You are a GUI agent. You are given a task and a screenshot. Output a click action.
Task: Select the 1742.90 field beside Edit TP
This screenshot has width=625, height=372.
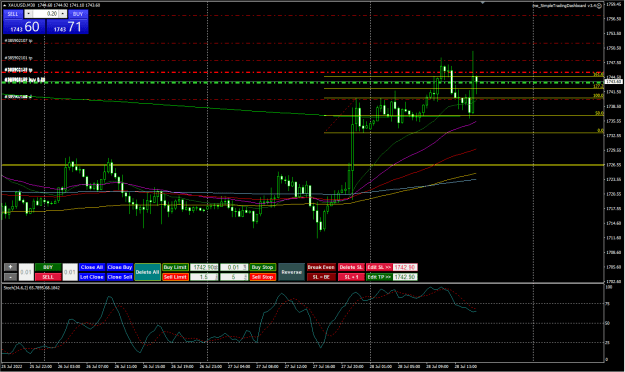pyautogui.click(x=405, y=277)
